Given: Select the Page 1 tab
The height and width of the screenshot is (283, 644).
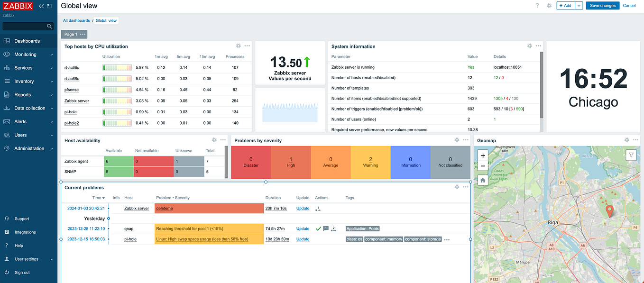Looking at the screenshot, I should pos(71,34).
